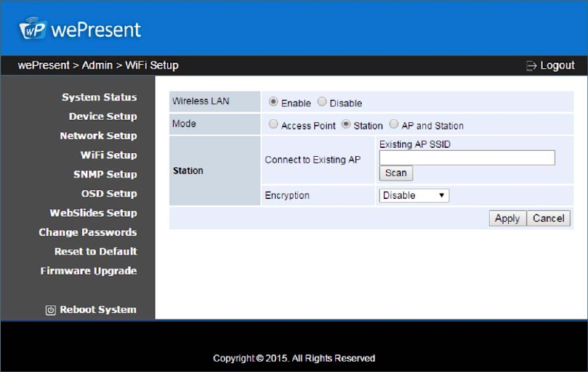The height and width of the screenshot is (372, 588).
Task: Go to WebSlides Setup
Action: coord(93,213)
